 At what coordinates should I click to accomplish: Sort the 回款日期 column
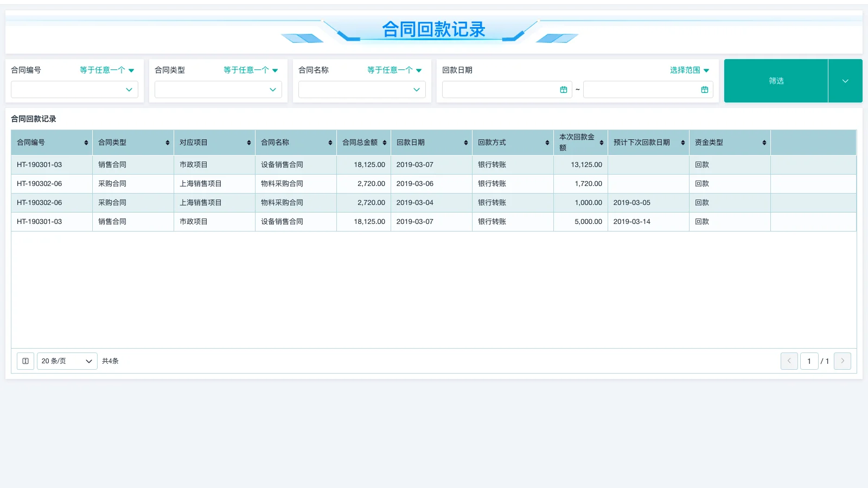[465, 142]
